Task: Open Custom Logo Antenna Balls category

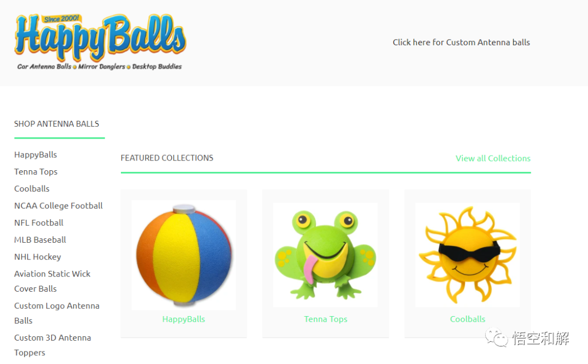Action: click(x=57, y=313)
